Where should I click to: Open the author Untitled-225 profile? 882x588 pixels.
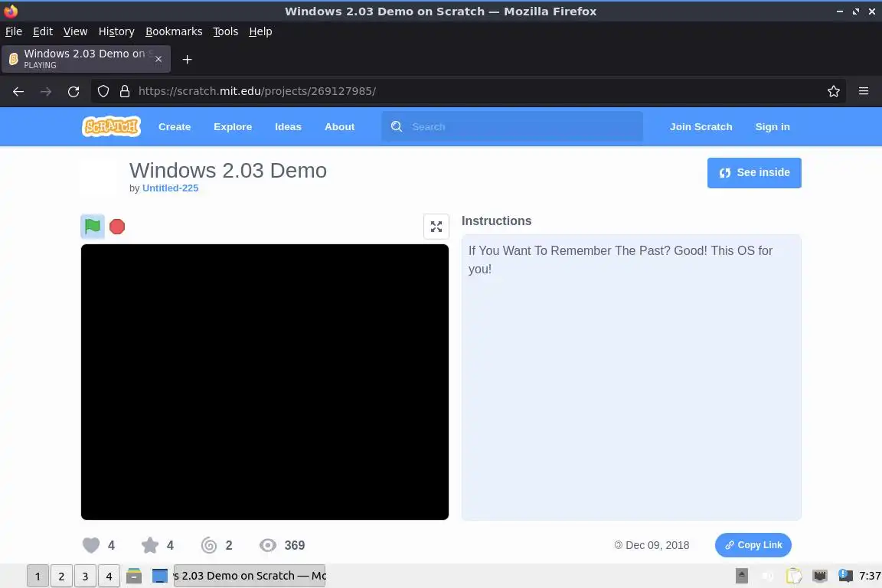(x=171, y=188)
